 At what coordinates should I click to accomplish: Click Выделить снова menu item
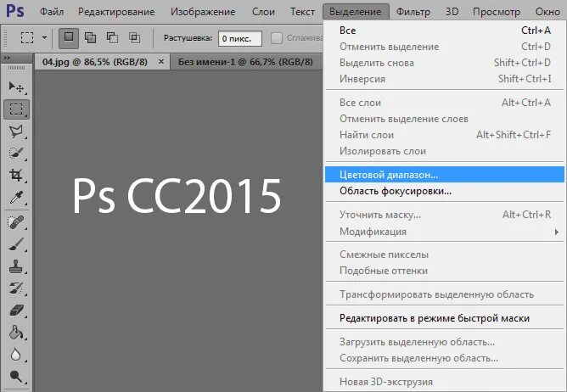445,63
